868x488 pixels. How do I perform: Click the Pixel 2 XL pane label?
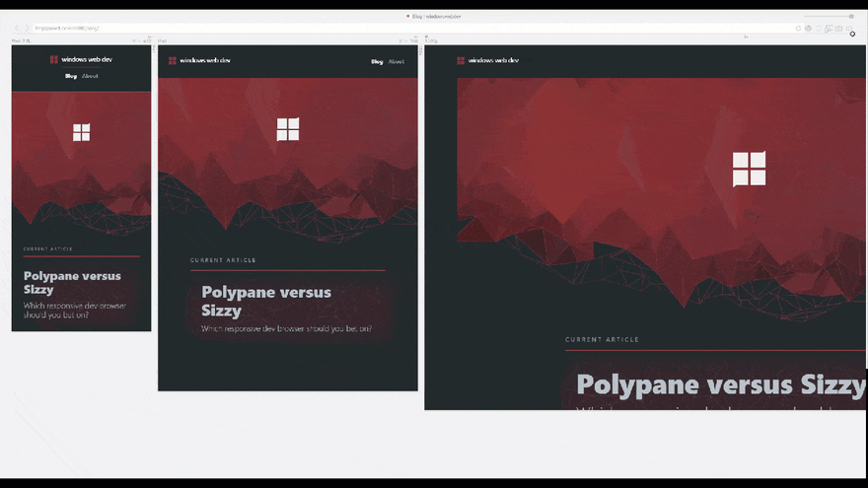pos(22,41)
